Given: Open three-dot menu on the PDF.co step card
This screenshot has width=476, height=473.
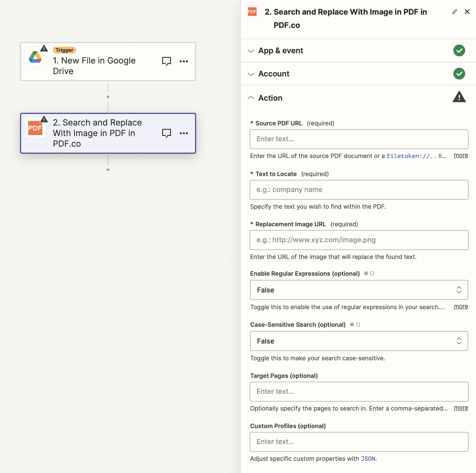Looking at the screenshot, I should point(184,133).
